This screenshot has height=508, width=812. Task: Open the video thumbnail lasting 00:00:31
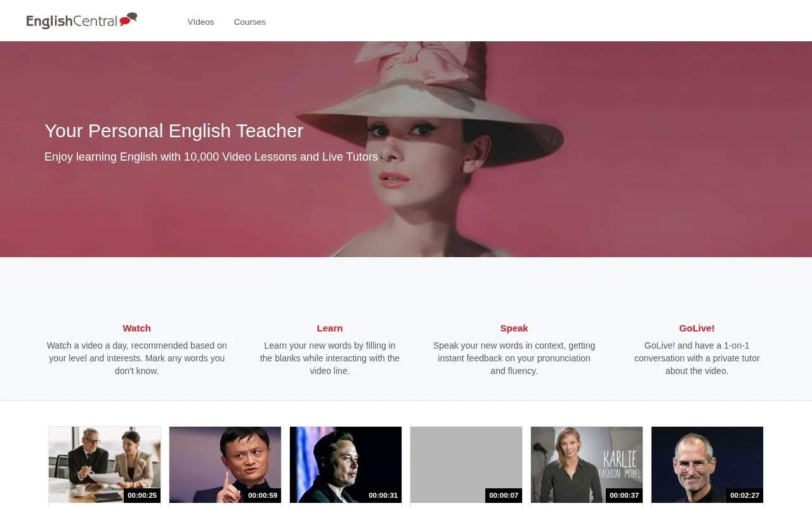click(346, 465)
